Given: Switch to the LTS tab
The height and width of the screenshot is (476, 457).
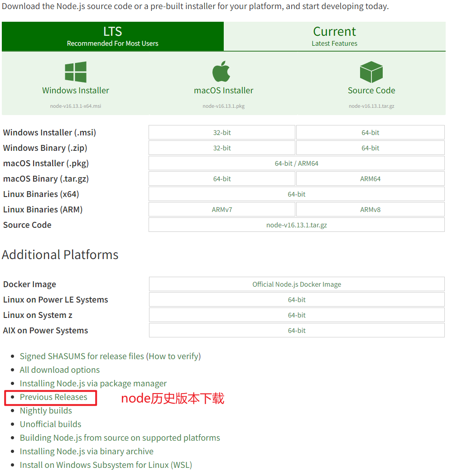Looking at the screenshot, I should pos(113,36).
